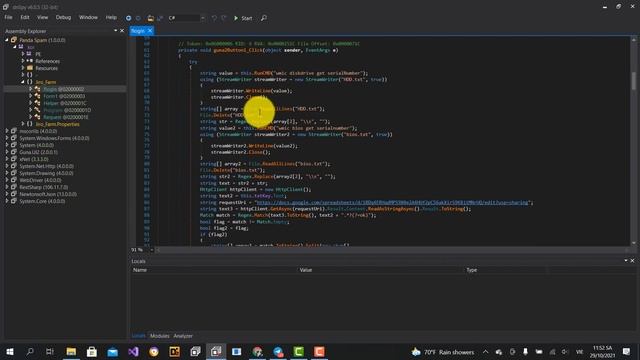640x360 pixels.
Task: Expand the Program class node
Action: [x=31, y=110]
